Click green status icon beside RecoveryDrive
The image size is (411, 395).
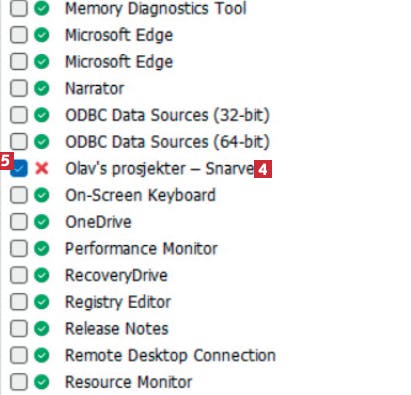[42, 275]
